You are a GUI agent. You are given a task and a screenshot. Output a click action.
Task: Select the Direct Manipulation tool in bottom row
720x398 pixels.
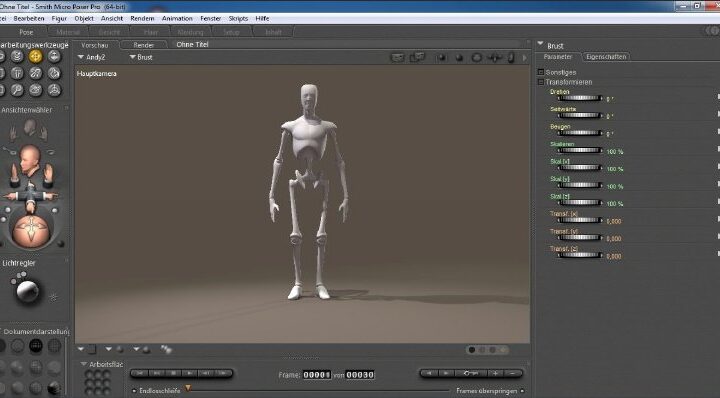click(54, 90)
